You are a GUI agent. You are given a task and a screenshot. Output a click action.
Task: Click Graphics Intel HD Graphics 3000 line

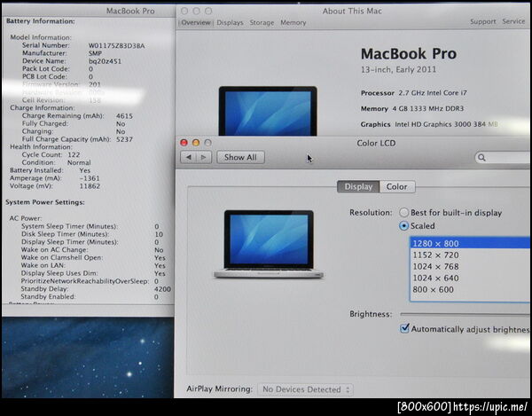[429, 124]
